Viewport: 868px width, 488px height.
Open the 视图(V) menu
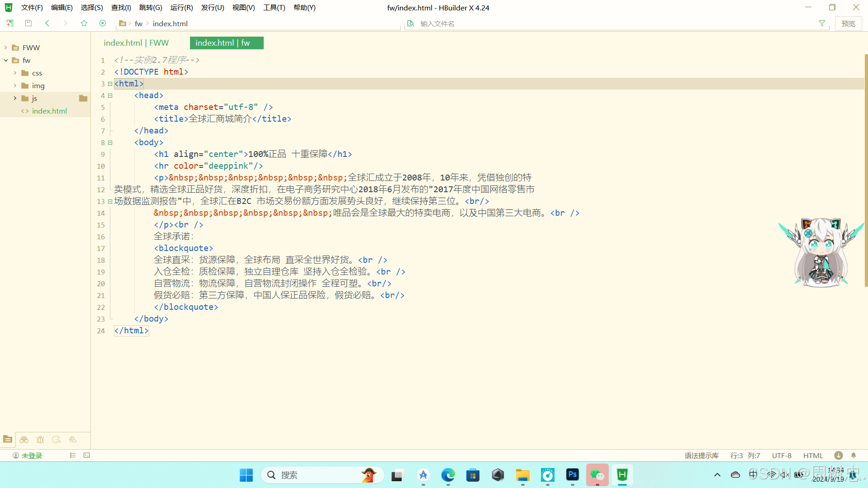point(243,8)
